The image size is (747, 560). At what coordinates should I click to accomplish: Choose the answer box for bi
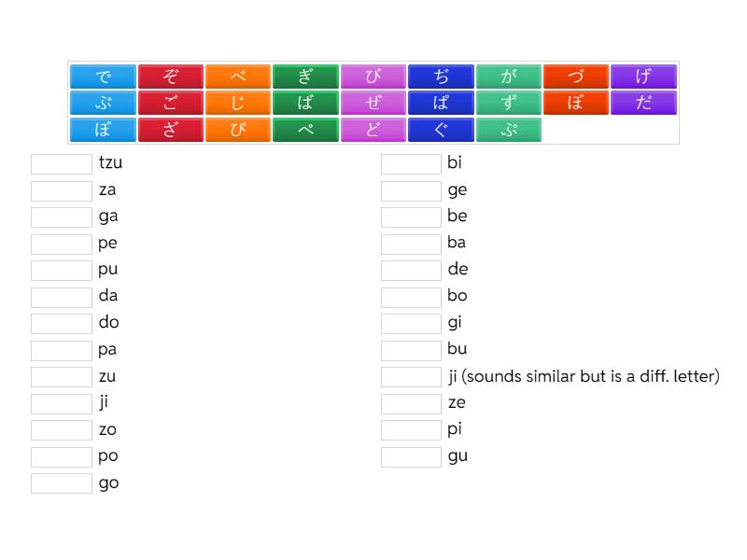[x=411, y=164]
